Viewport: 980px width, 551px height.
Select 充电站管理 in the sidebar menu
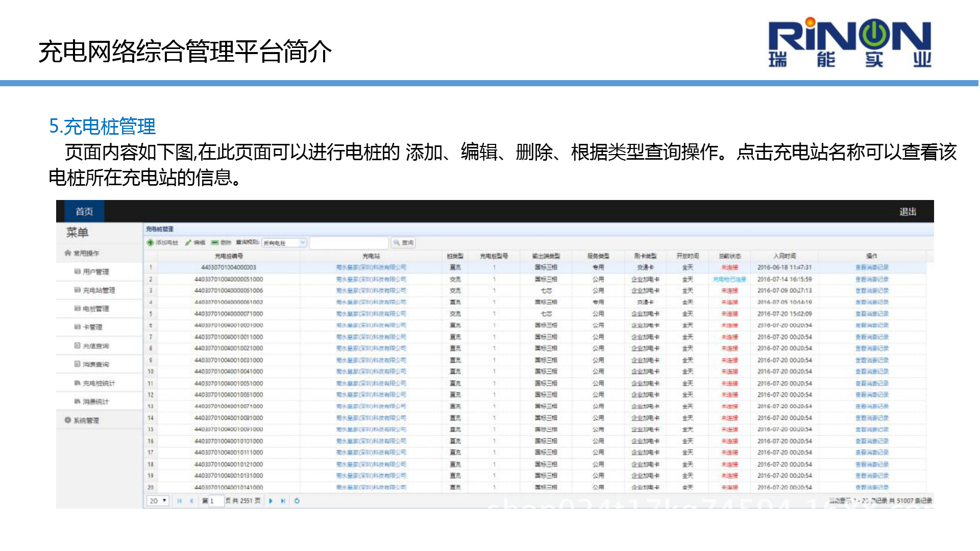point(99,290)
